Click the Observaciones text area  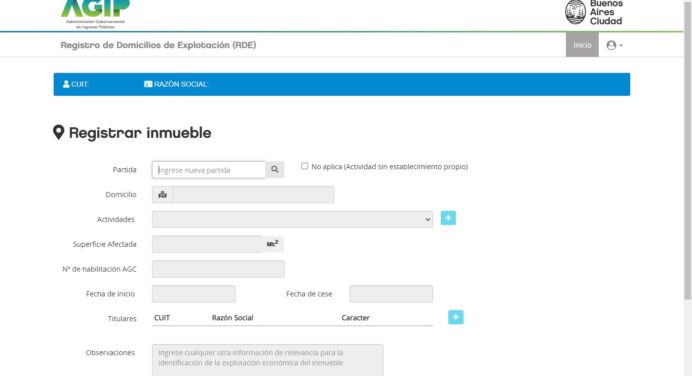pos(267,360)
